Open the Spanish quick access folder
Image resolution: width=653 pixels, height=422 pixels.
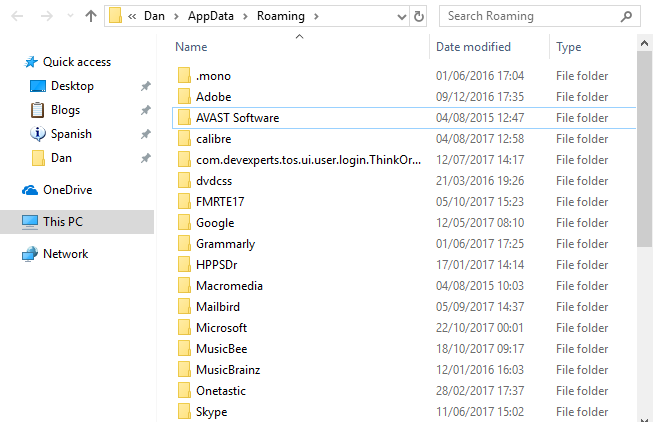click(71, 134)
